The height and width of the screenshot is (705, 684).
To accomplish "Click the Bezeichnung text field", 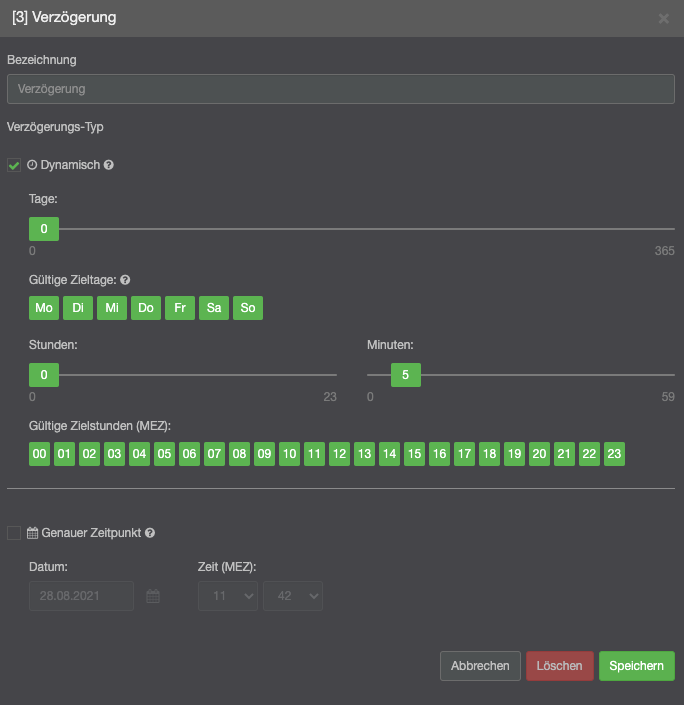I will click(341, 89).
